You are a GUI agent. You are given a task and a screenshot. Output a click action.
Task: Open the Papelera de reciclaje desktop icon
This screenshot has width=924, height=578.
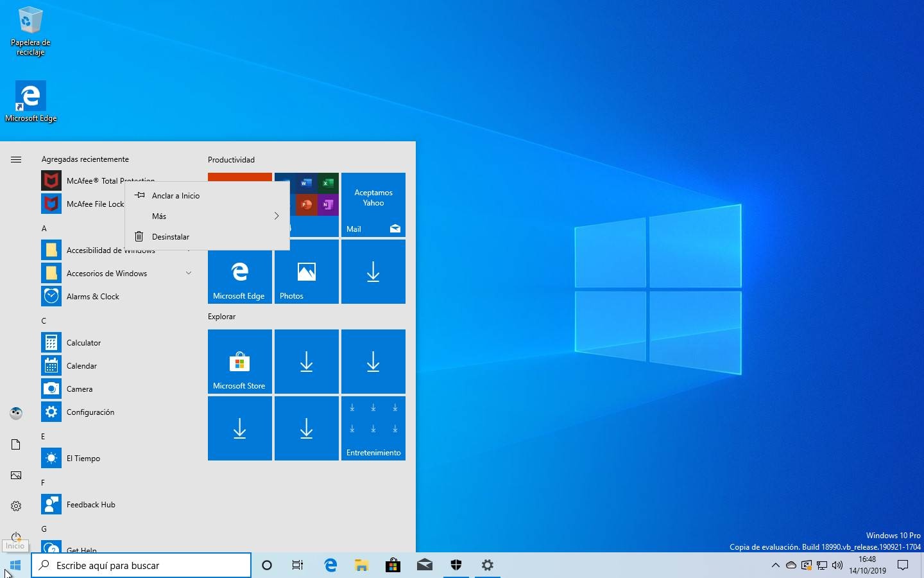(30, 31)
